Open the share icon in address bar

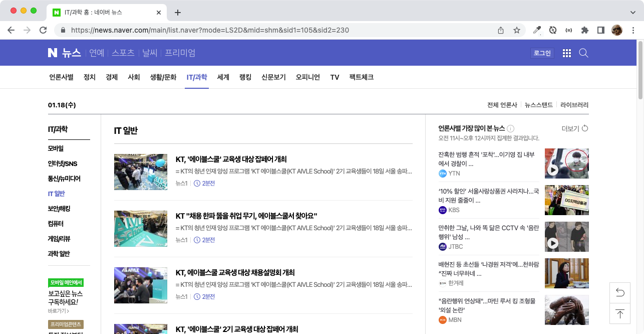coord(501,30)
